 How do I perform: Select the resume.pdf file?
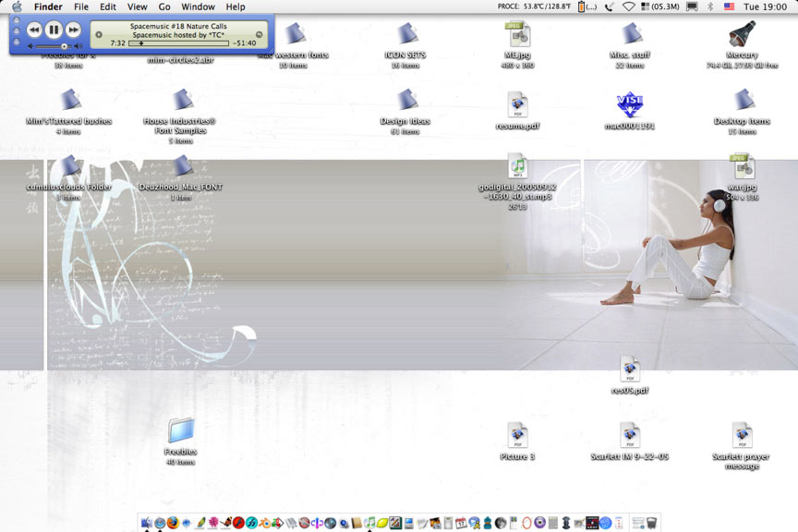tap(517, 105)
